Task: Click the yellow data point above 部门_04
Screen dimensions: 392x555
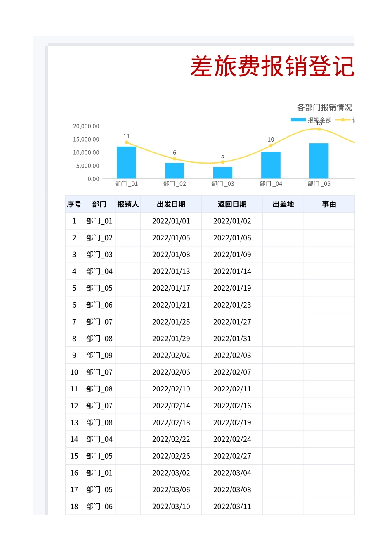Action: pyautogui.click(x=270, y=145)
